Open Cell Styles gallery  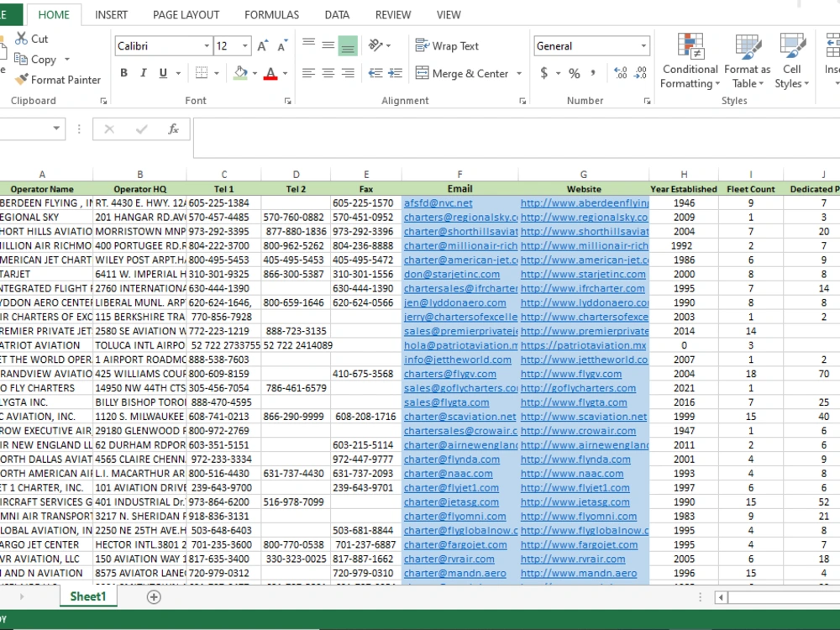coord(792,61)
